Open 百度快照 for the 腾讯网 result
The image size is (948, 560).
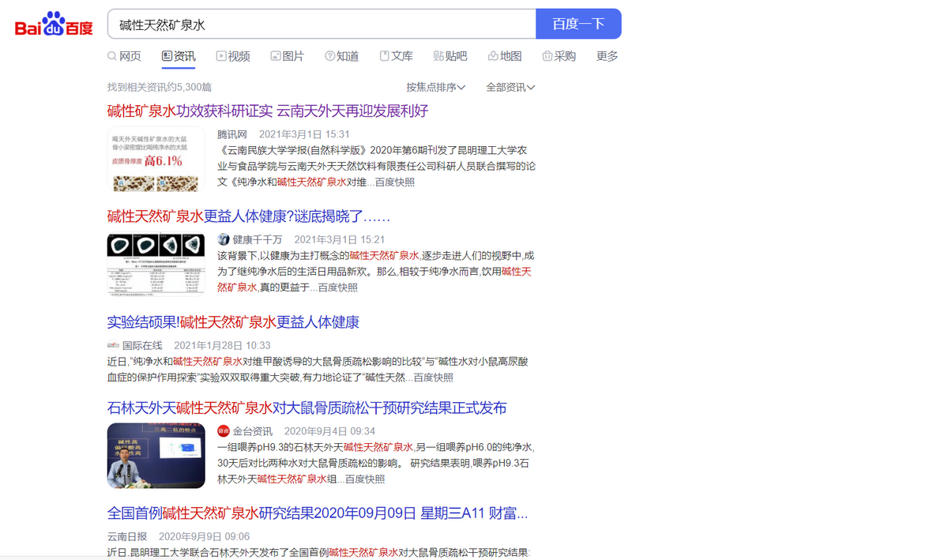394,182
